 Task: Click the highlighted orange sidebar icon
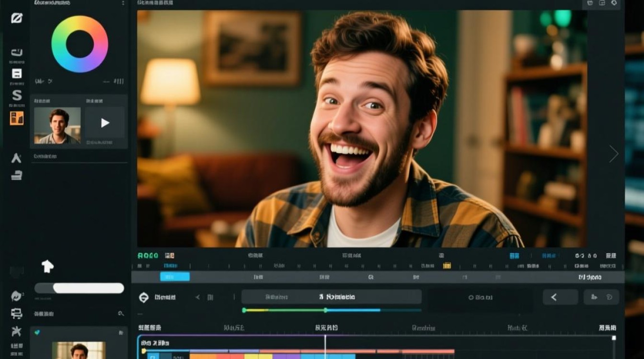coord(17,118)
